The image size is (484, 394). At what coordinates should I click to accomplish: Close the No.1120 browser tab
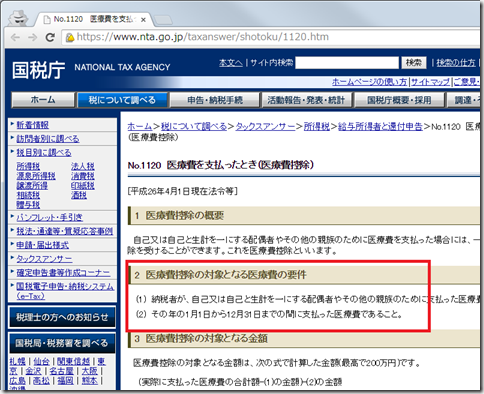click(143, 20)
